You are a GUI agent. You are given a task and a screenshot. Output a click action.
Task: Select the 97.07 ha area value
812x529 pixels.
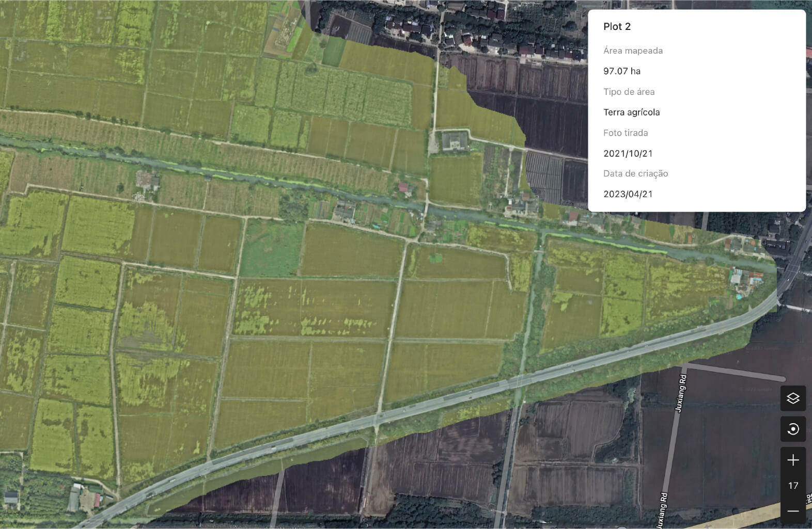coord(622,71)
